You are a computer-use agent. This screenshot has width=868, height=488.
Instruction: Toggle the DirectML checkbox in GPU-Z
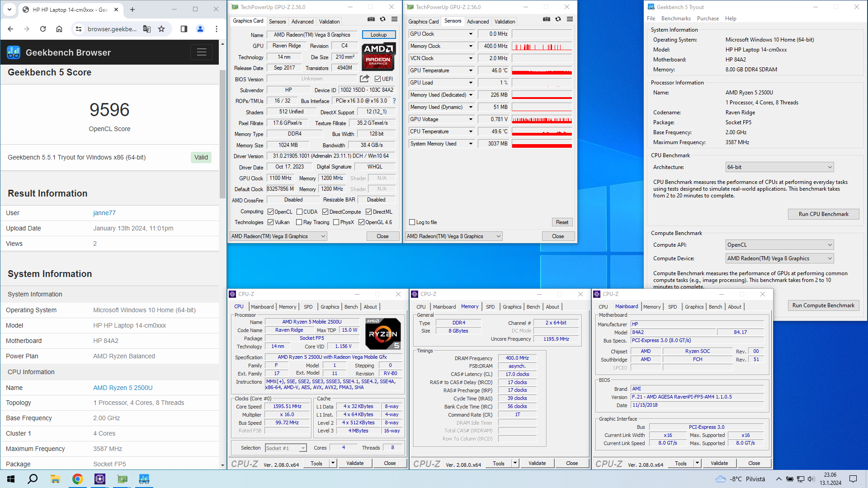(368, 212)
